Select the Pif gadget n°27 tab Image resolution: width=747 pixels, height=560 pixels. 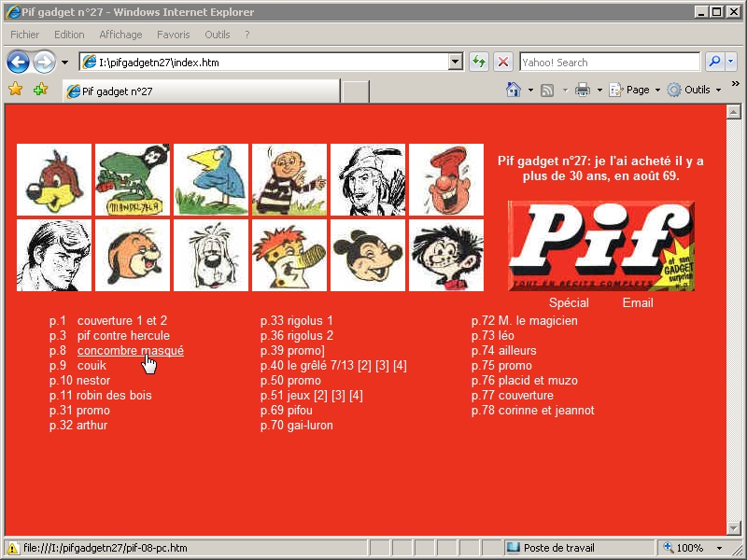click(x=202, y=91)
